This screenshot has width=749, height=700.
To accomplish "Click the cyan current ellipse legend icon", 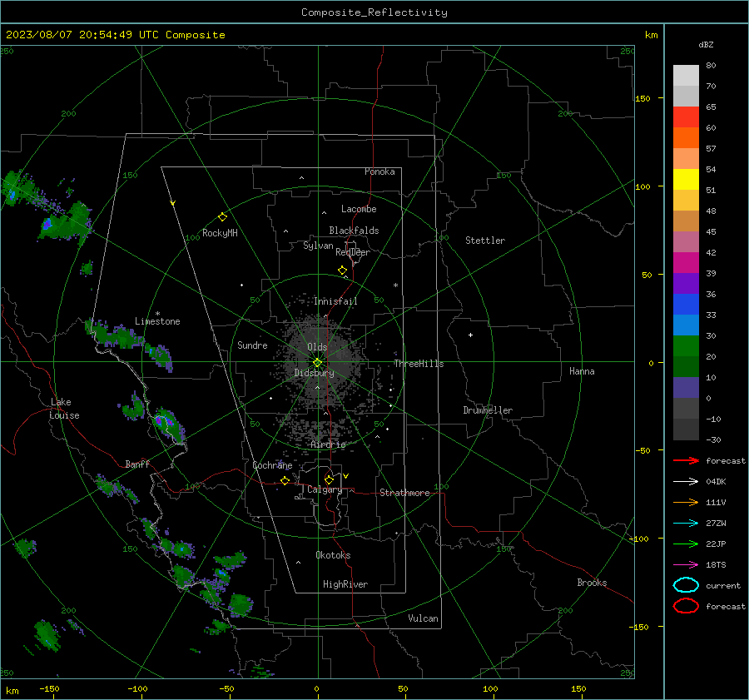I will 686,585.
